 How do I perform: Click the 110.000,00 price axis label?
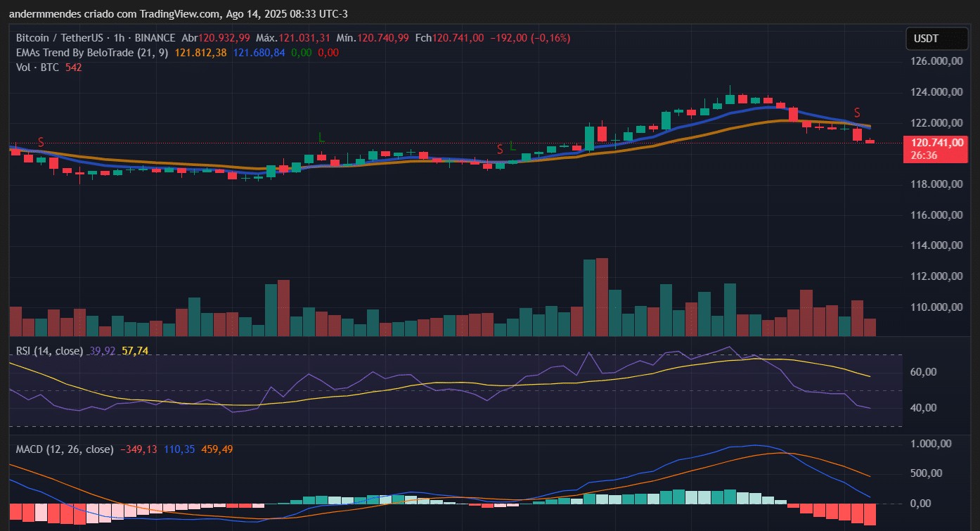point(936,307)
